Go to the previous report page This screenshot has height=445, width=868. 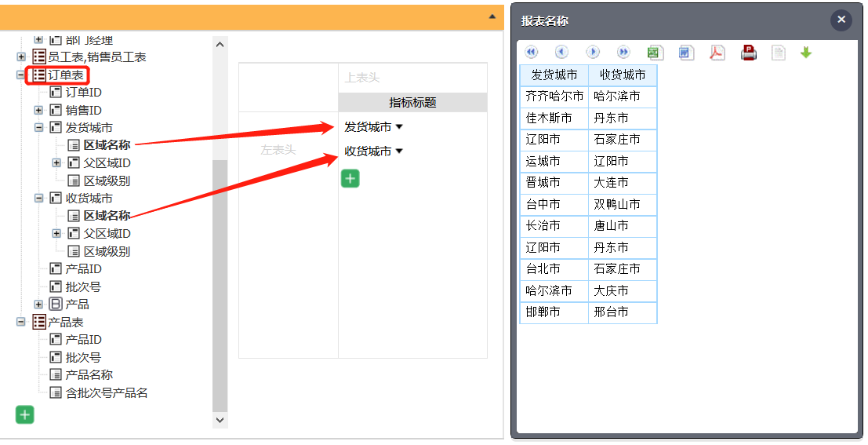point(562,52)
